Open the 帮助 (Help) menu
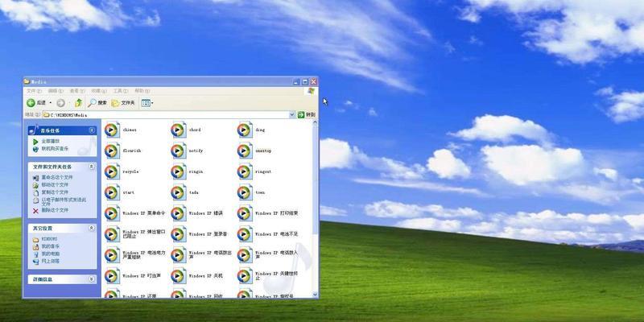 [142, 91]
